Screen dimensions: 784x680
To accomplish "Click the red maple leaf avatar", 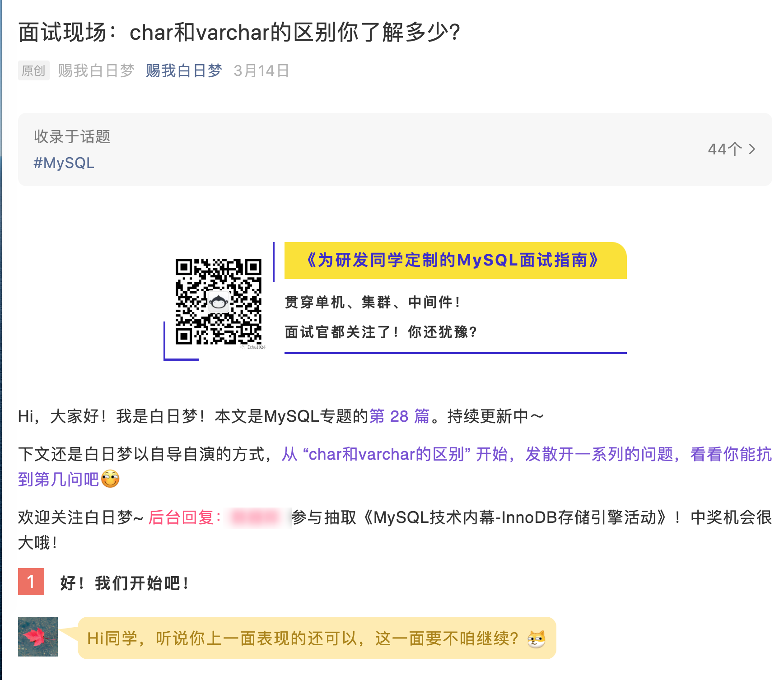I will tap(38, 637).
